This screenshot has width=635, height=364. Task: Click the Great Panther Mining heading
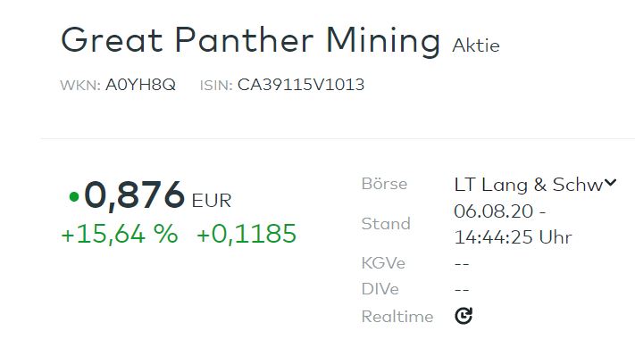pyautogui.click(x=250, y=41)
